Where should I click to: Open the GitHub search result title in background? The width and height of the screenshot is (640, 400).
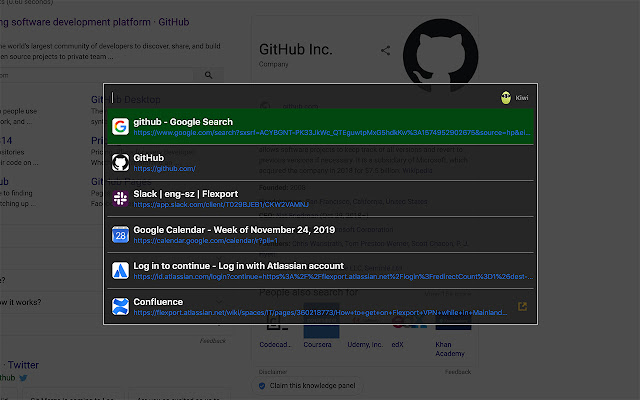pyautogui.click(x=95, y=22)
